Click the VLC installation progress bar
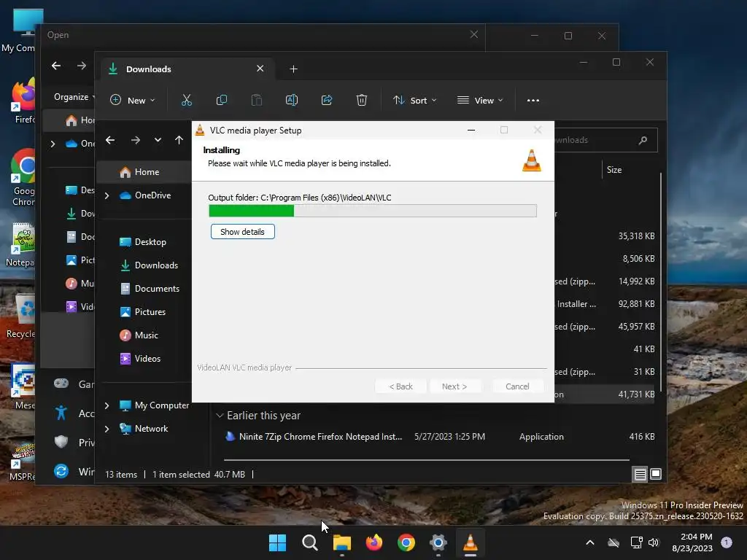This screenshot has height=560, width=747. 373,211
